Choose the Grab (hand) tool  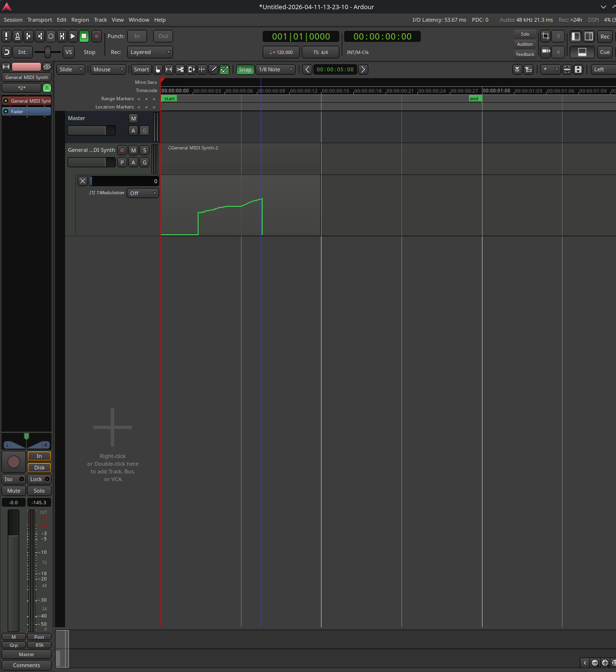point(158,69)
